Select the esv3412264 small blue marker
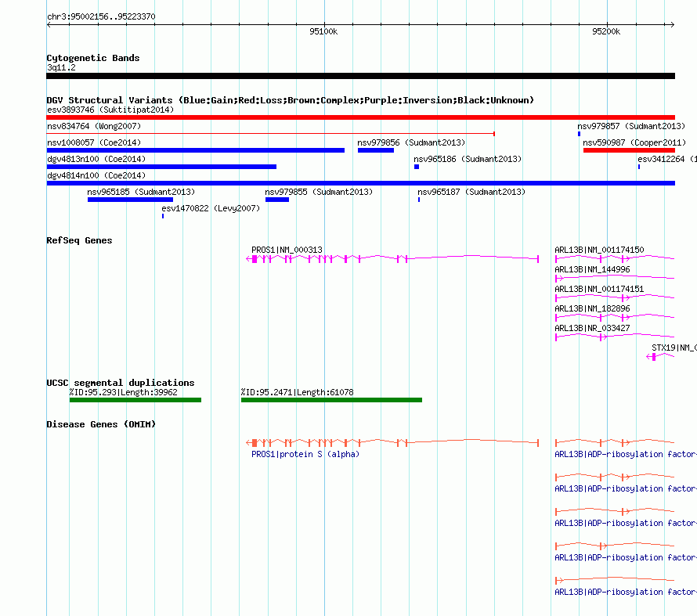 [x=639, y=167]
